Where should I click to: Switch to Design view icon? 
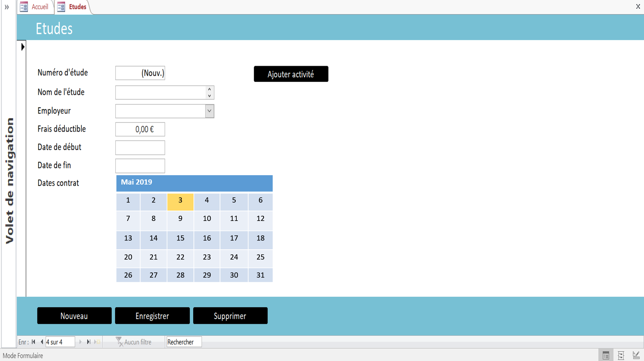click(636, 356)
